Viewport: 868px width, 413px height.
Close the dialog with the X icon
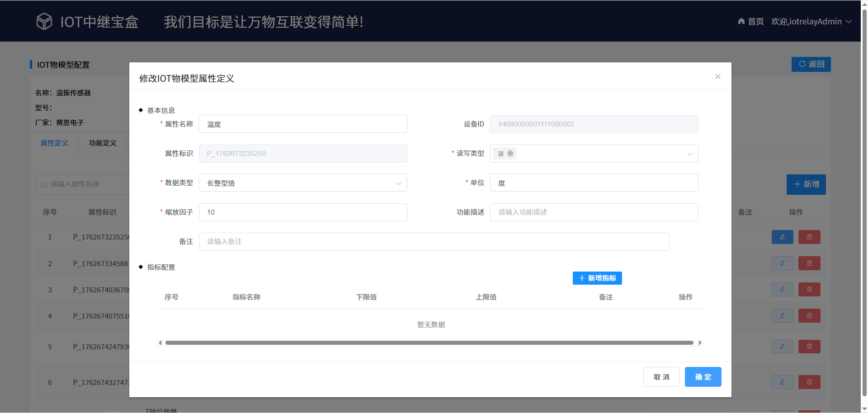point(717,76)
